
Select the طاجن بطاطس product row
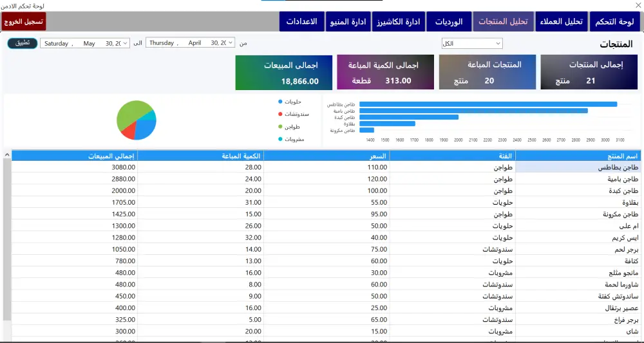[326, 167]
